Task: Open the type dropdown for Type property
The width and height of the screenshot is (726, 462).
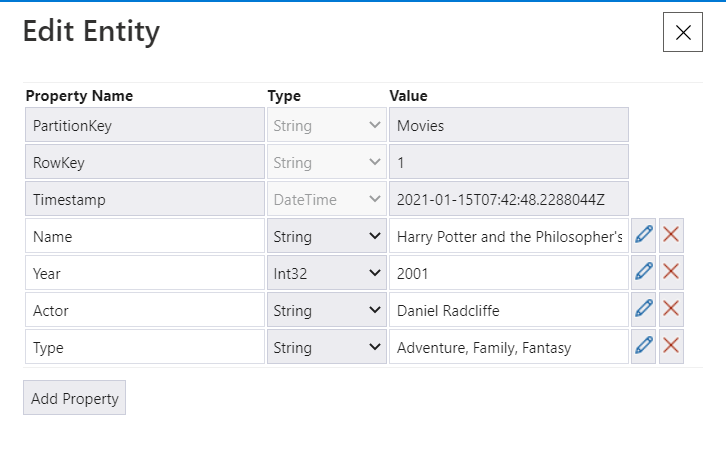Action: point(326,348)
